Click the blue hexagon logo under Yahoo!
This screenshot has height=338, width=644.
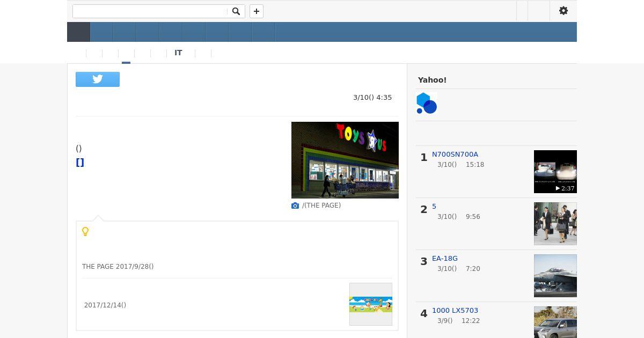point(427,103)
